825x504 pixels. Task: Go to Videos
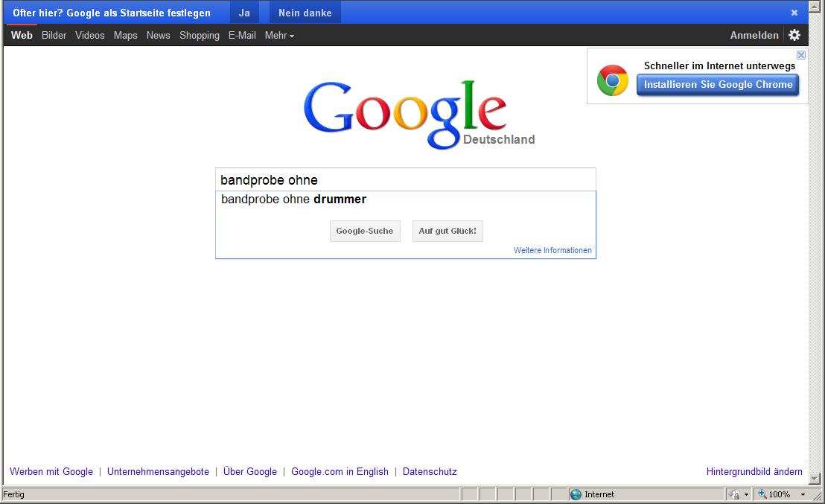(90, 35)
